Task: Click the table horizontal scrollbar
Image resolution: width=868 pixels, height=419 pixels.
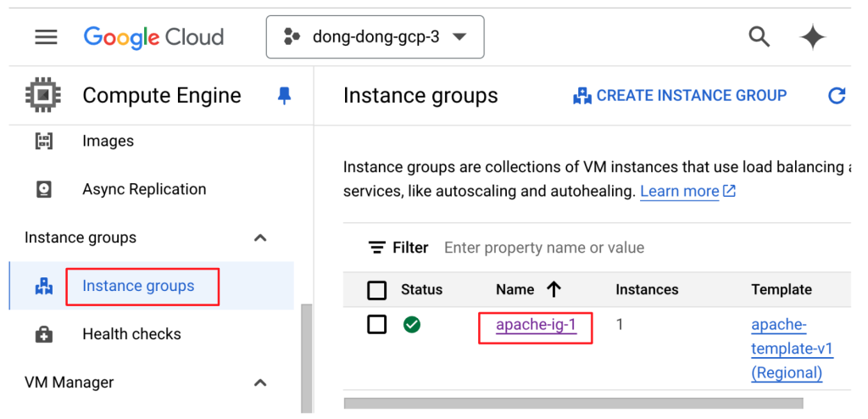Action: pos(574,403)
